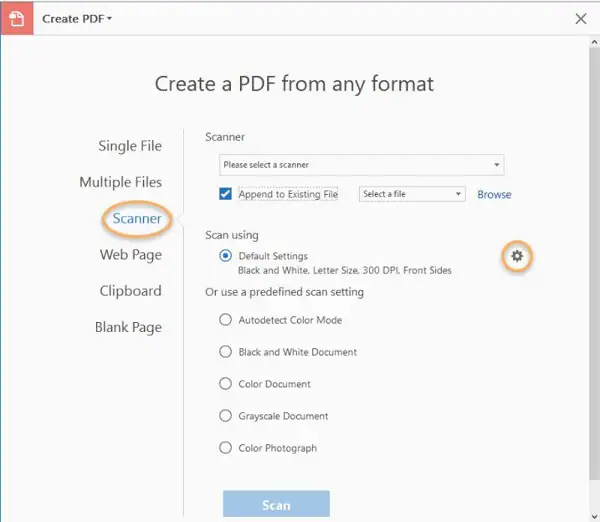
Task: Go to the Web Page tab
Action: [x=131, y=255]
